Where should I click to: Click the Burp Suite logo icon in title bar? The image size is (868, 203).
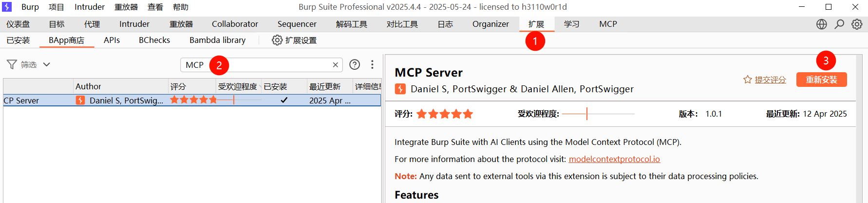click(x=7, y=7)
